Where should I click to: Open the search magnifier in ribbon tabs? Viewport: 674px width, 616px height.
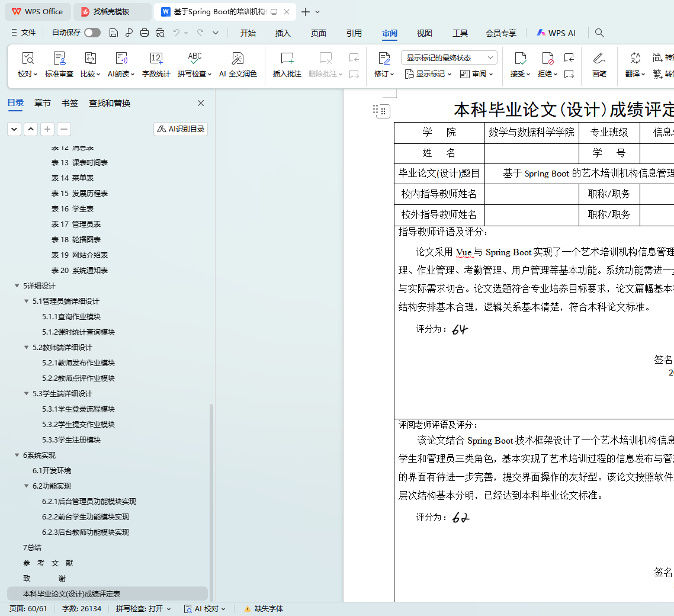pos(599,33)
